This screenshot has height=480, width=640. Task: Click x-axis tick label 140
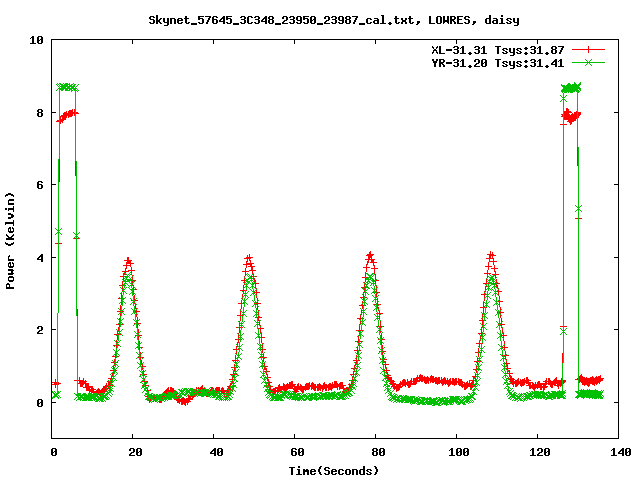tap(621, 452)
